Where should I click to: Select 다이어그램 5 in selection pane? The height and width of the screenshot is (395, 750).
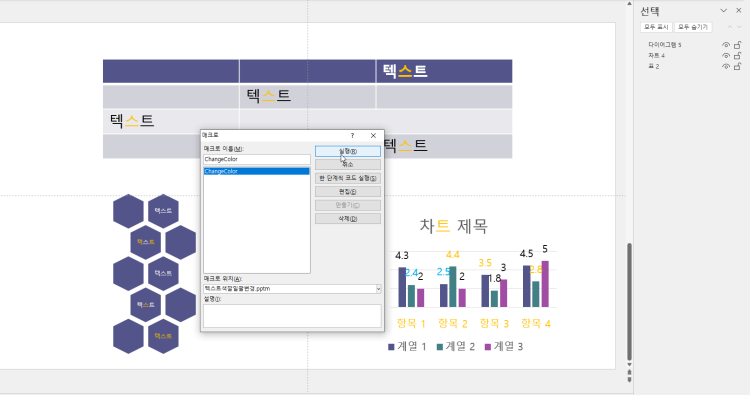point(664,45)
